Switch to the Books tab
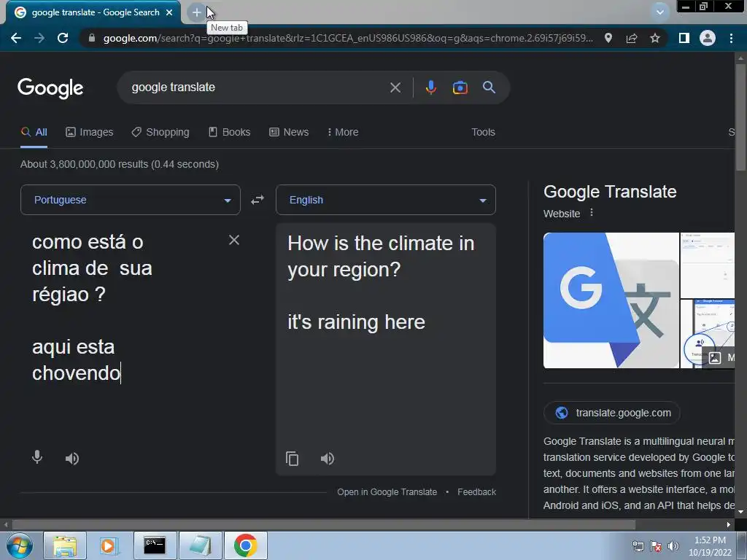The width and height of the screenshot is (747, 560). pyautogui.click(x=230, y=133)
